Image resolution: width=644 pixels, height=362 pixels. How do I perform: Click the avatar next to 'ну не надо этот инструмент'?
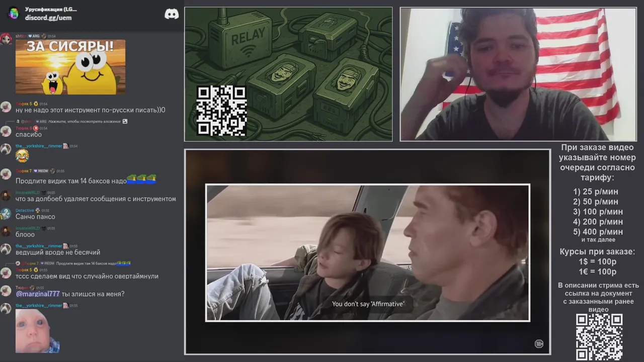[x=6, y=107]
